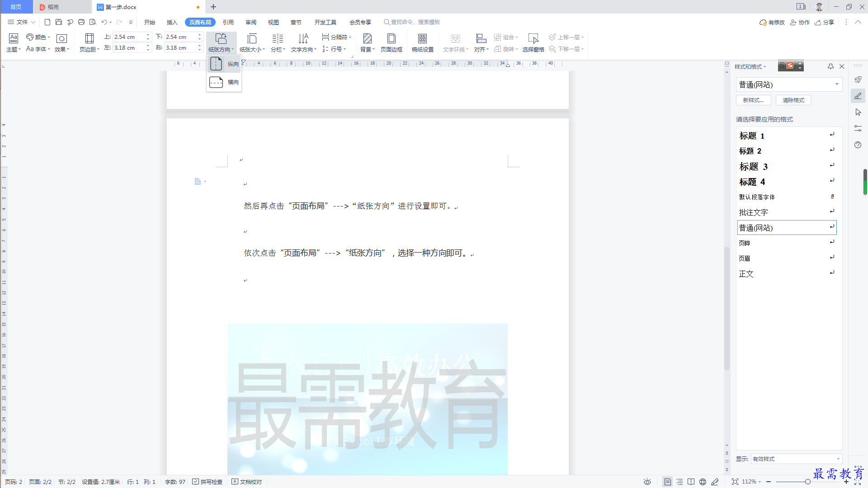Click the 有修改 cloud status button
Image resolution: width=868 pixels, height=488 pixels.
[x=772, y=22]
